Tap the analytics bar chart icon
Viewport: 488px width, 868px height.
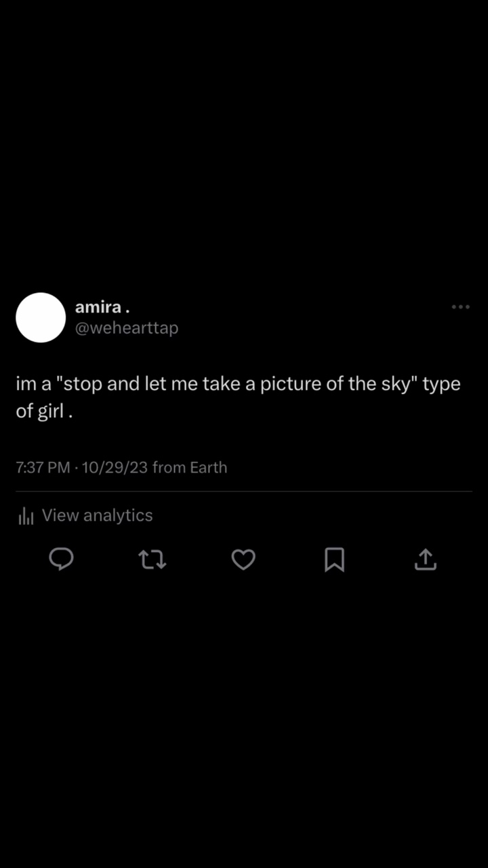tap(26, 516)
